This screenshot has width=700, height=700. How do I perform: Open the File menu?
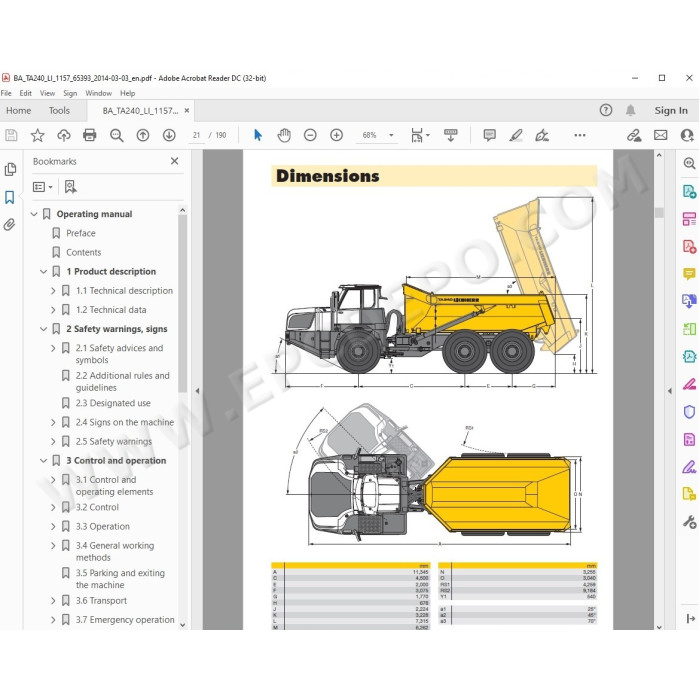tap(6, 93)
